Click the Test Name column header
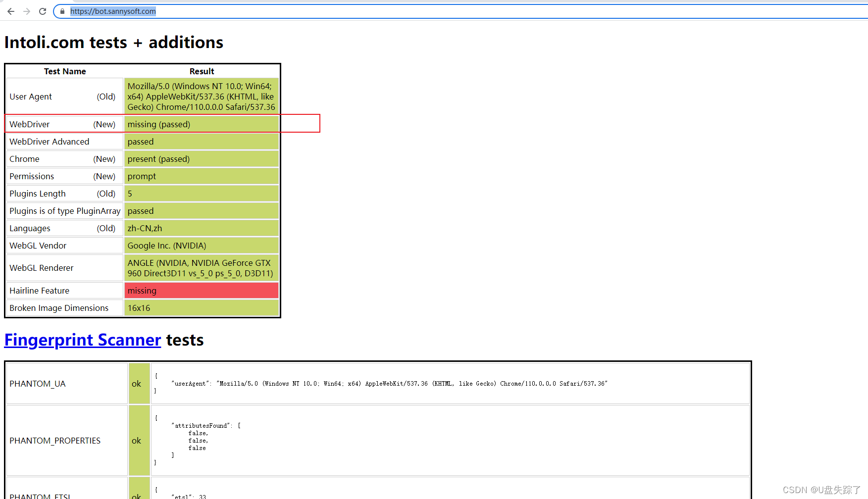Screen dimensions: 868x499 coord(64,71)
